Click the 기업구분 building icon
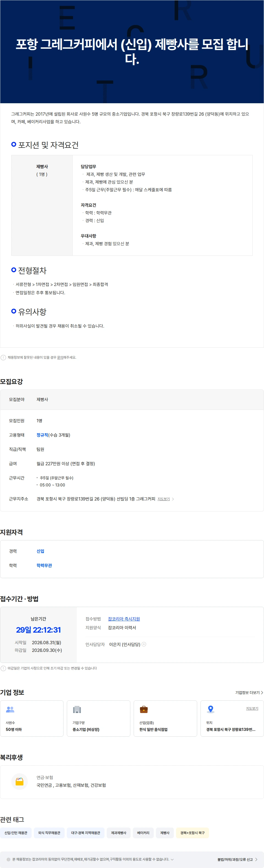264x868 pixels. click(77, 709)
